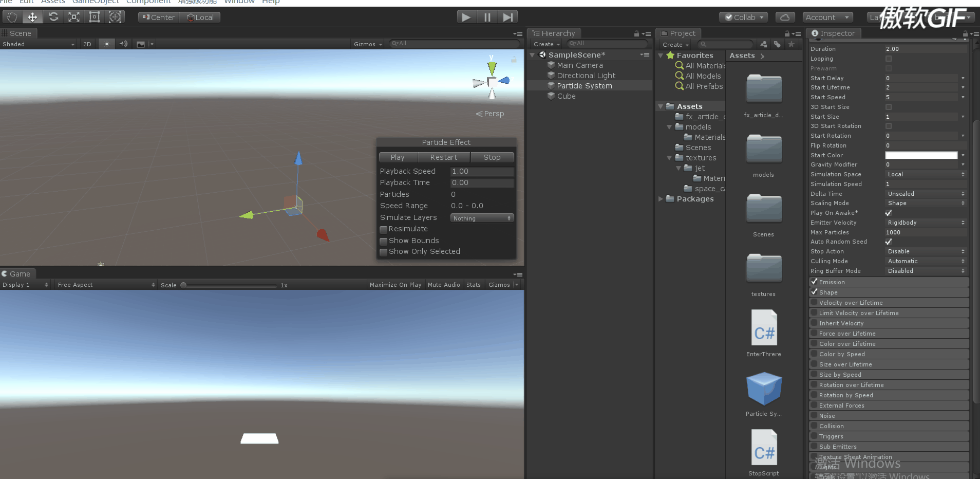Select the Rect Transform tool
The width and height of the screenshot is (980, 479).
(x=95, y=17)
